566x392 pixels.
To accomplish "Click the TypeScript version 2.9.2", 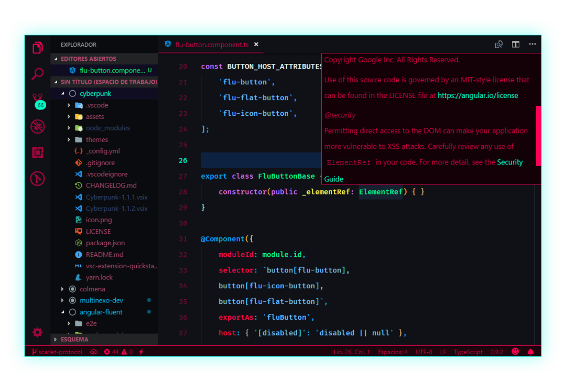I will point(497,352).
